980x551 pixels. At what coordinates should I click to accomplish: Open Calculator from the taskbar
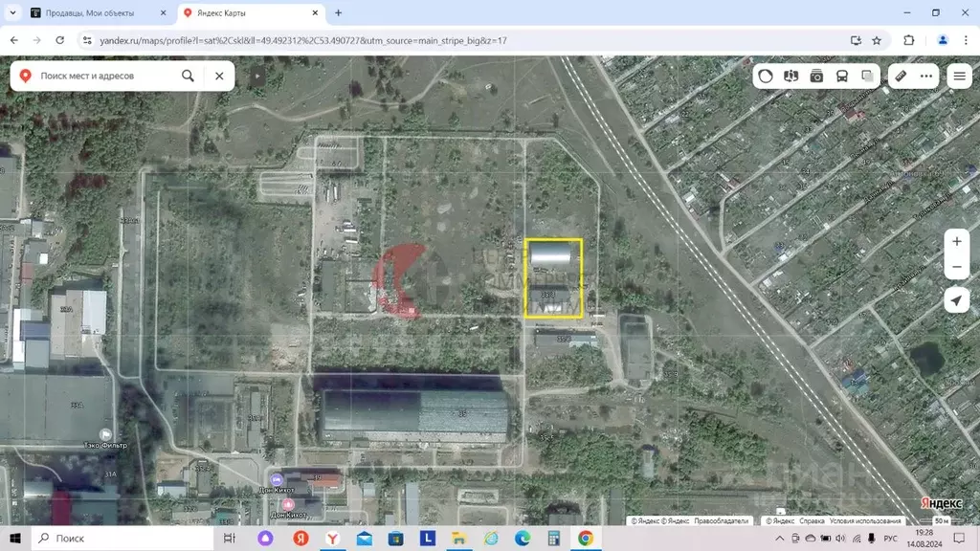(x=554, y=538)
